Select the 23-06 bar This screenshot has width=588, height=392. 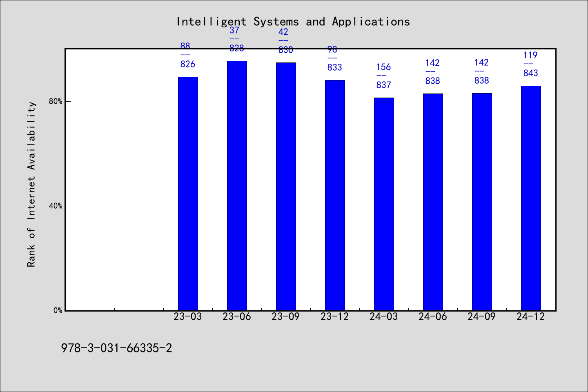237,186
